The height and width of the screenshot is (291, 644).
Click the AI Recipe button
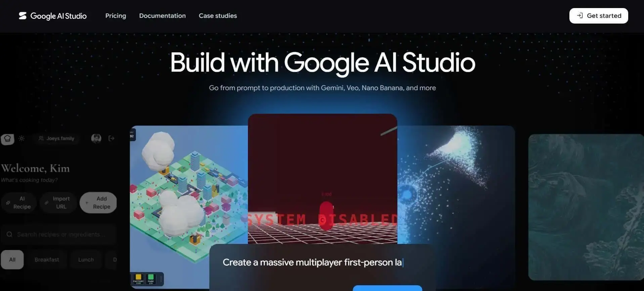pyautogui.click(x=18, y=203)
